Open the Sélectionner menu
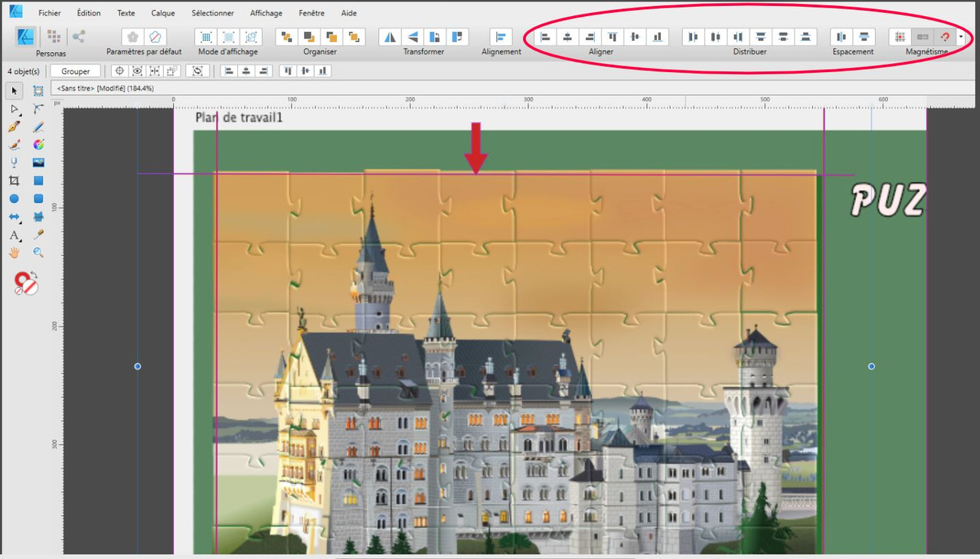 213,13
